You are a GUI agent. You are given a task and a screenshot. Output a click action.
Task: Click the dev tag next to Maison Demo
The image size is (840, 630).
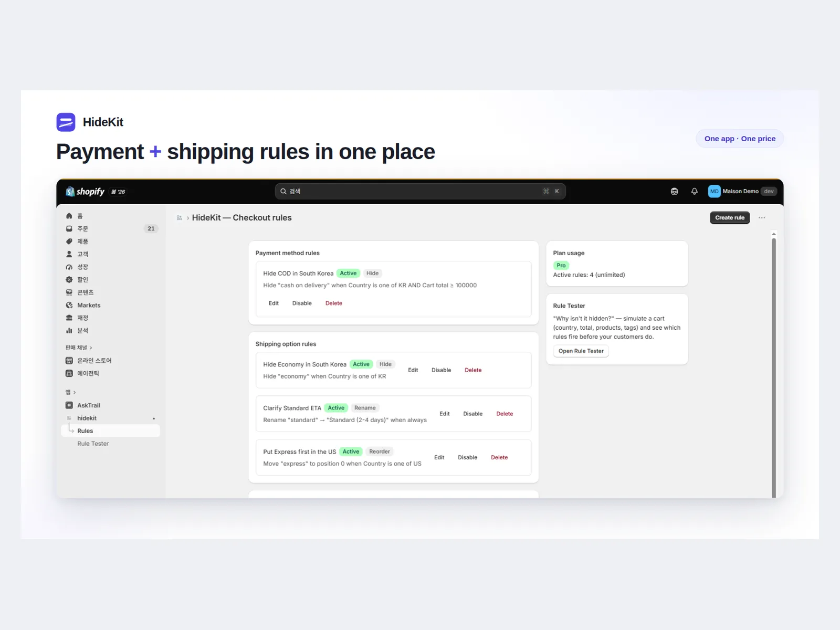769,192
